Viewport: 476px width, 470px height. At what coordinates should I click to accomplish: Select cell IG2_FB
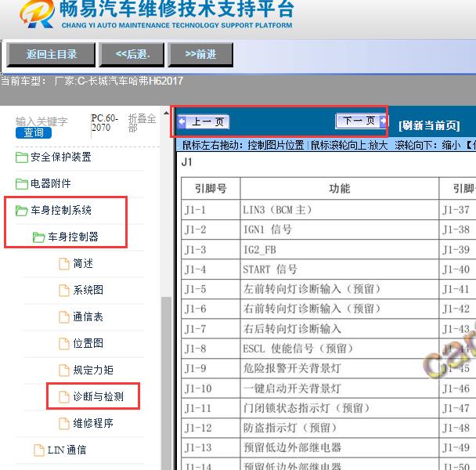click(x=340, y=250)
